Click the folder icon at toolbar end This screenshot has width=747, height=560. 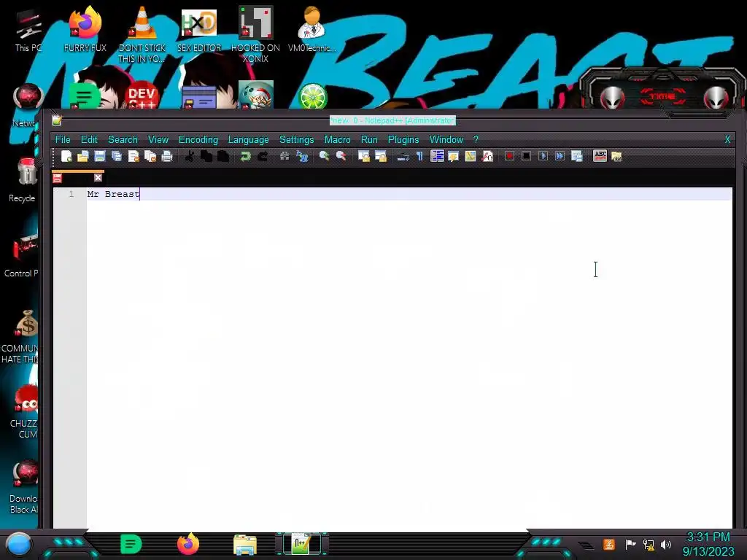pos(616,156)
